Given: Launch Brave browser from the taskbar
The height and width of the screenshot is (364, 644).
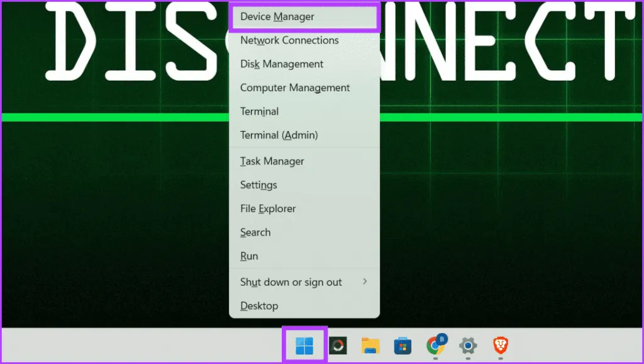Looking at the screenshot, I should point(500,345).
